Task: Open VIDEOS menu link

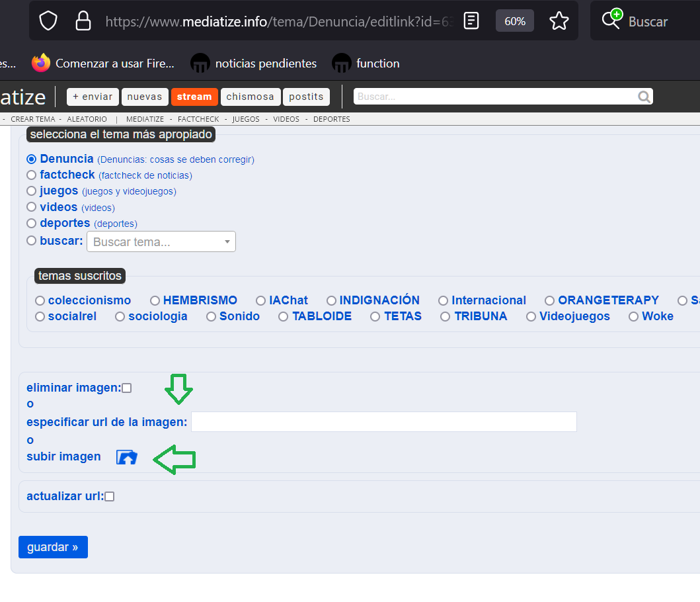Action: tap(286, 119)
